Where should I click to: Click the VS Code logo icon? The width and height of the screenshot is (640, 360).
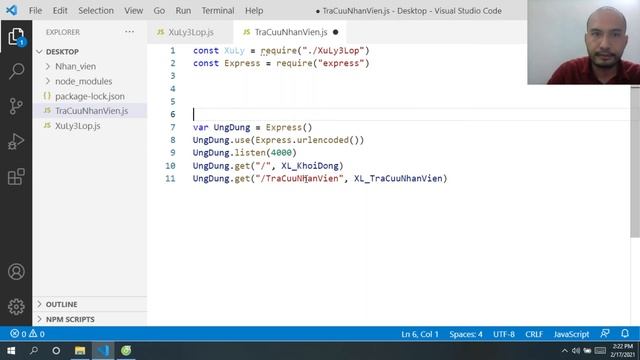point(11,10)
